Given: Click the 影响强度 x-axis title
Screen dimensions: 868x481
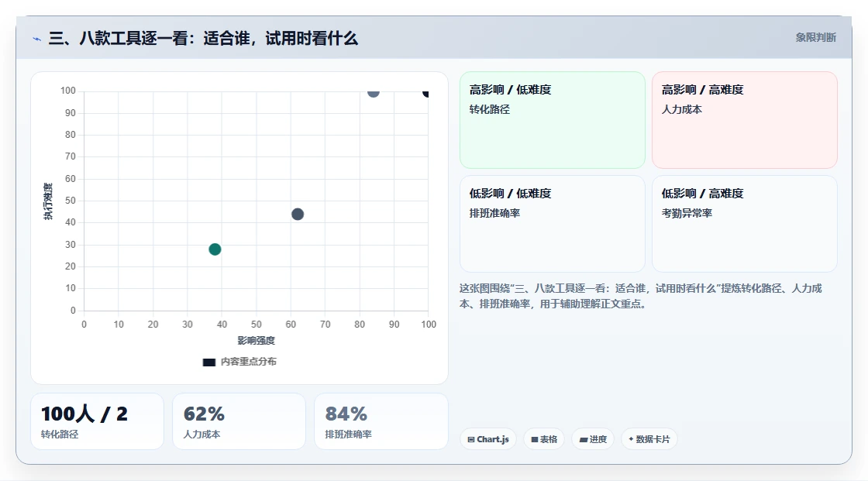Looking at the screenshot, I should pyautogui.click(x=257, y=340).
